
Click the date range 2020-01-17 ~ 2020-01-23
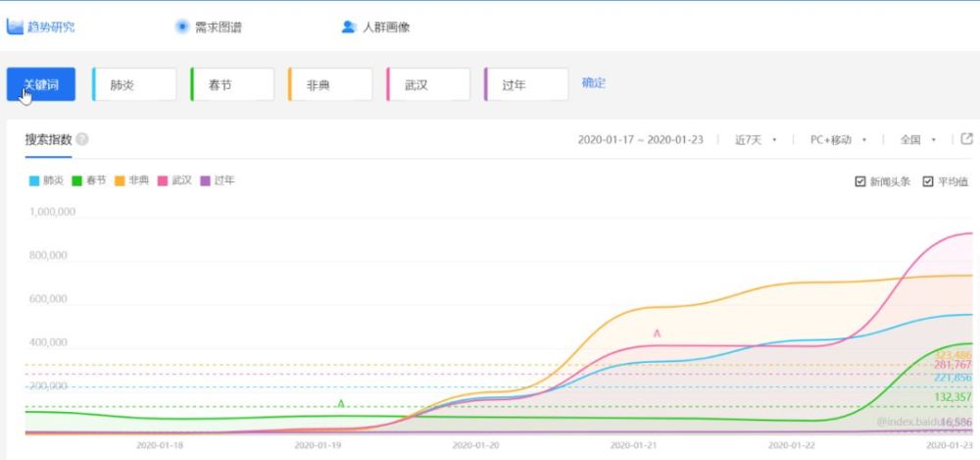click(x=641, y=140)
